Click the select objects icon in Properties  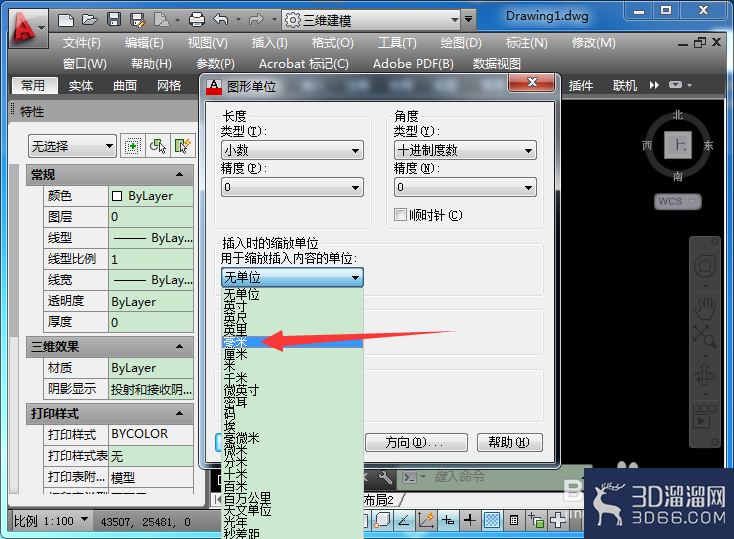click(158, 147)
